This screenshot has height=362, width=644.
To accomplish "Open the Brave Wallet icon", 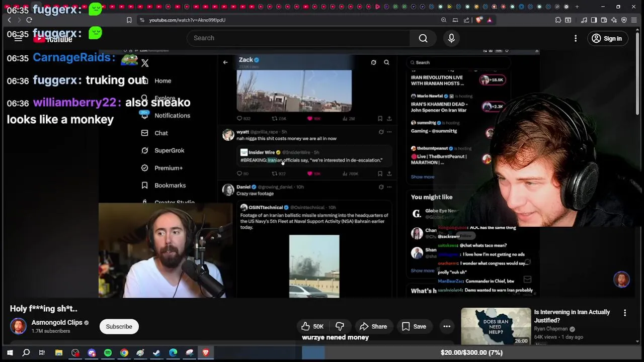I will pos(604,20).
